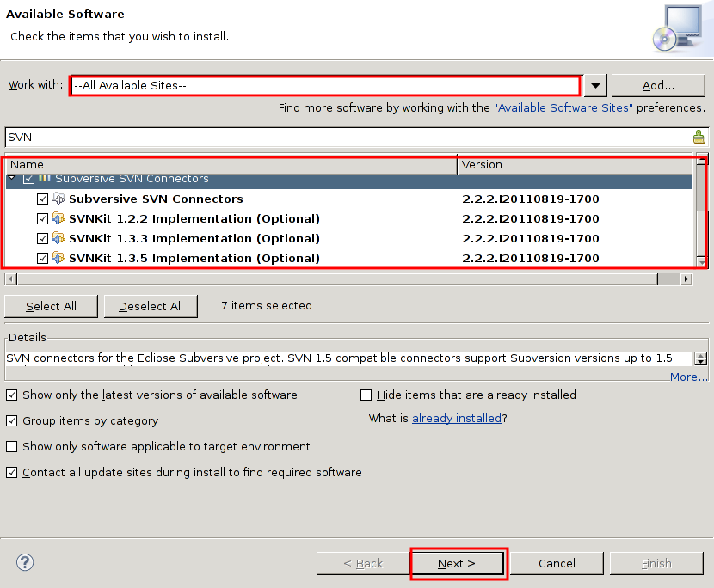Open the Available Software Sites preferences link
This screenshot has height=588, width=714.
click(563, 107)
